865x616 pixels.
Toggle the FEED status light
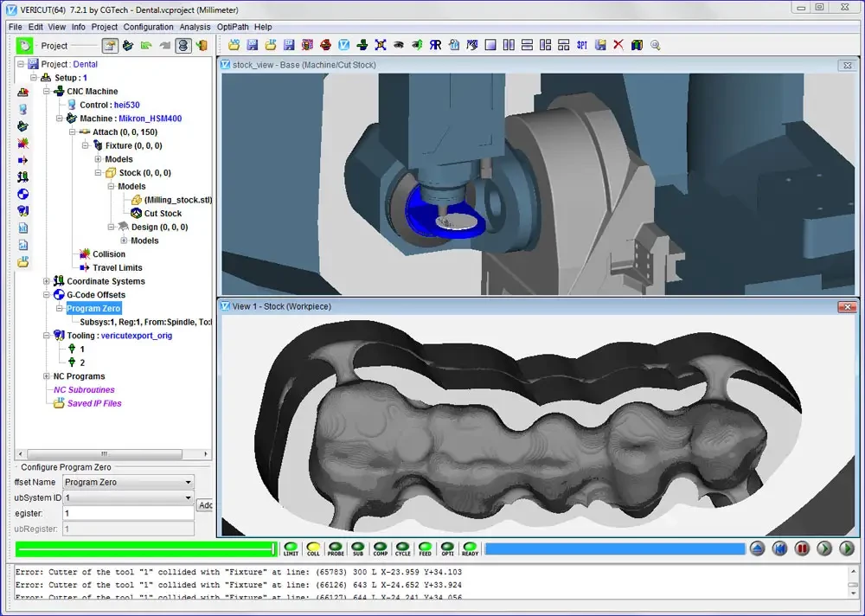tap(425, 549)
